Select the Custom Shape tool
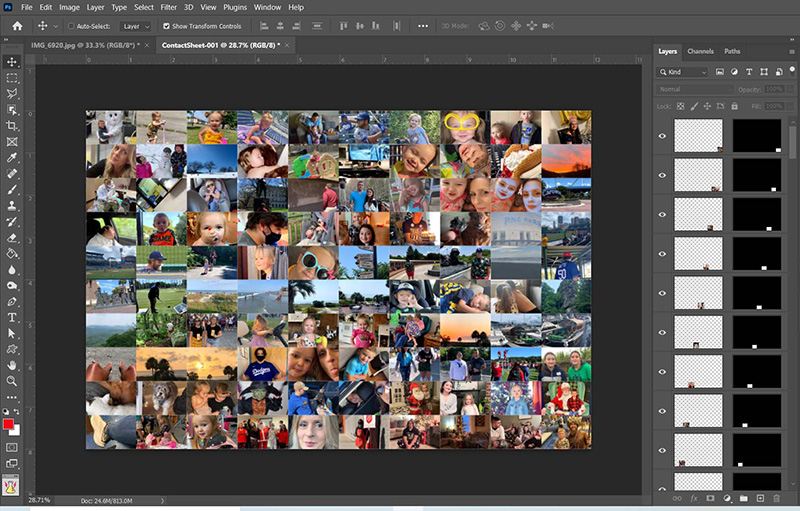This screenshot has width=800, height=511. (12, 349)
